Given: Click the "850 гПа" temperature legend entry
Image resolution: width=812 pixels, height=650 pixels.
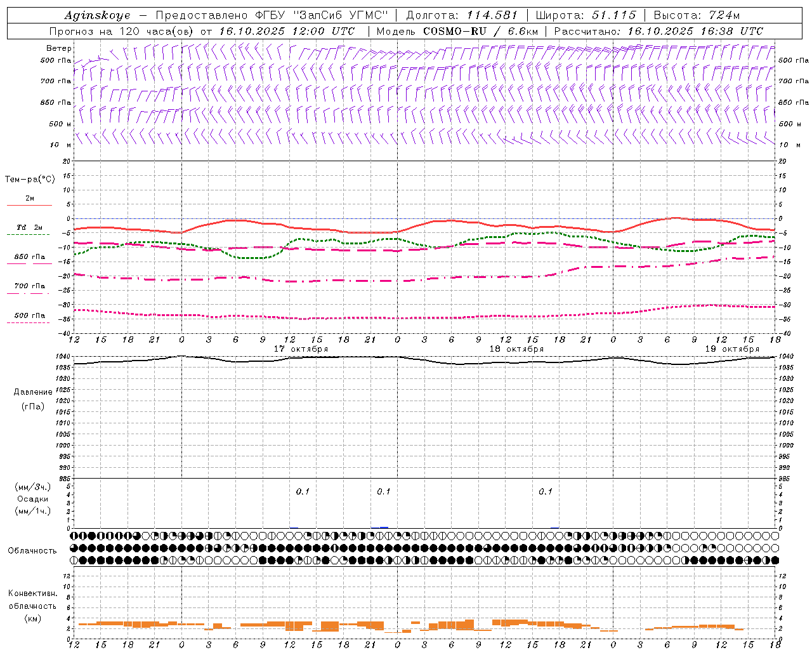Looking at the screenshot, I should 30,257.
